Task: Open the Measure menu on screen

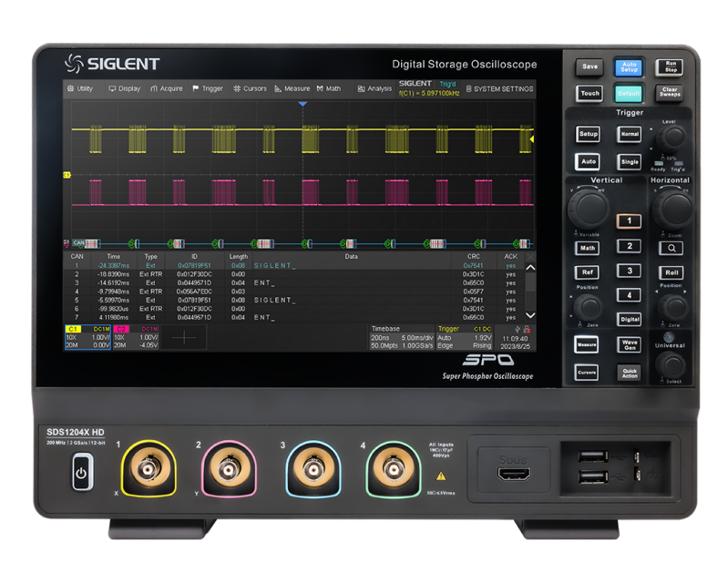Action: (x=292, y=88)
